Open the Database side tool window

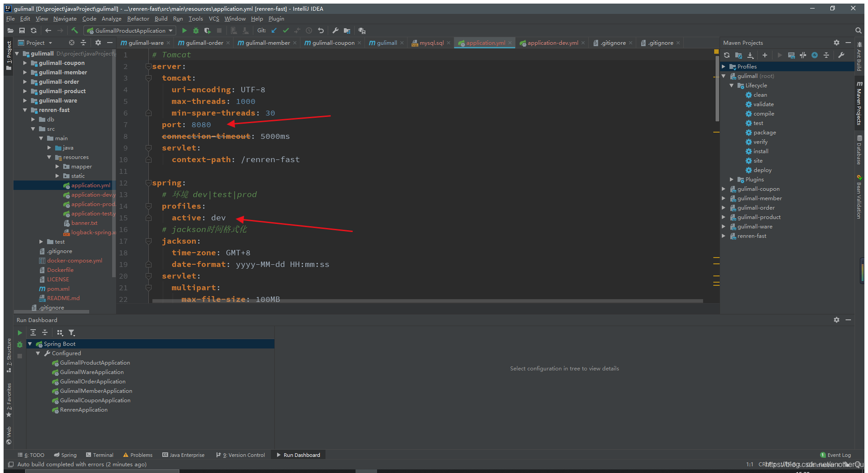point(859,150)
